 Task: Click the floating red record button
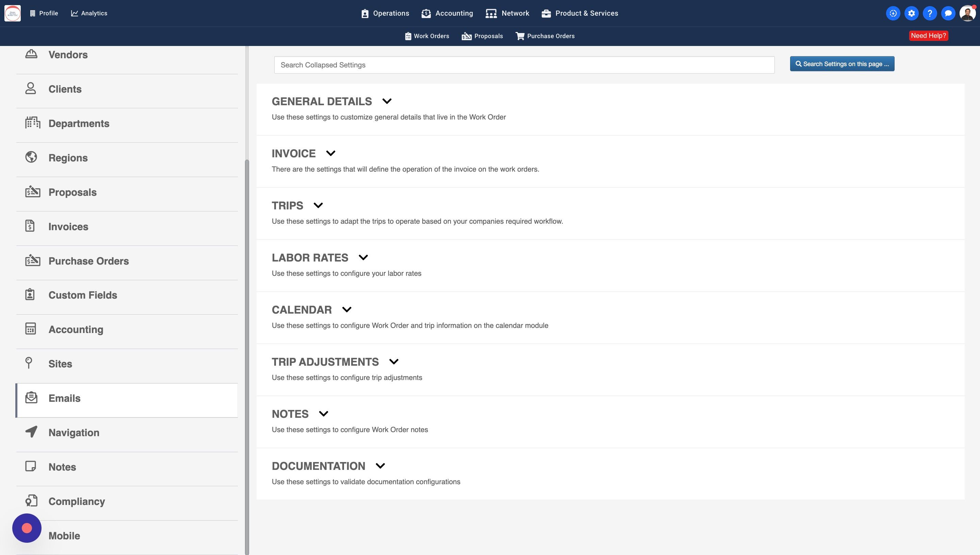[27, 528]
